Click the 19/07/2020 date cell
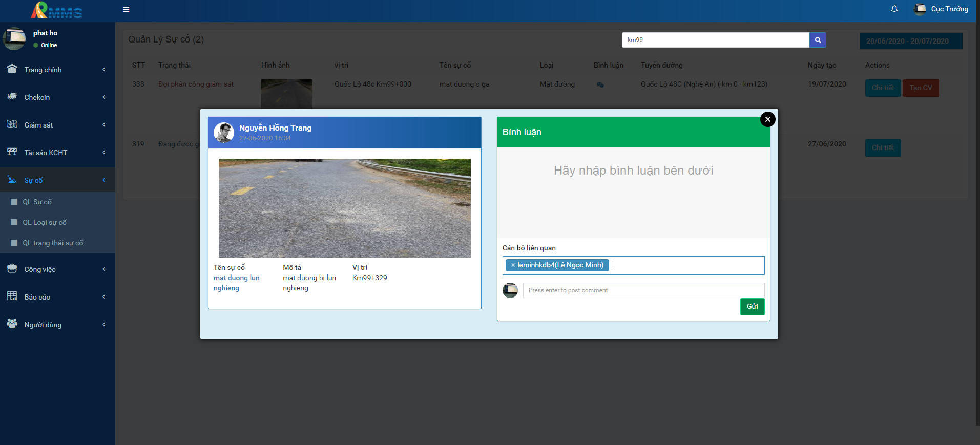 point(827,84)
